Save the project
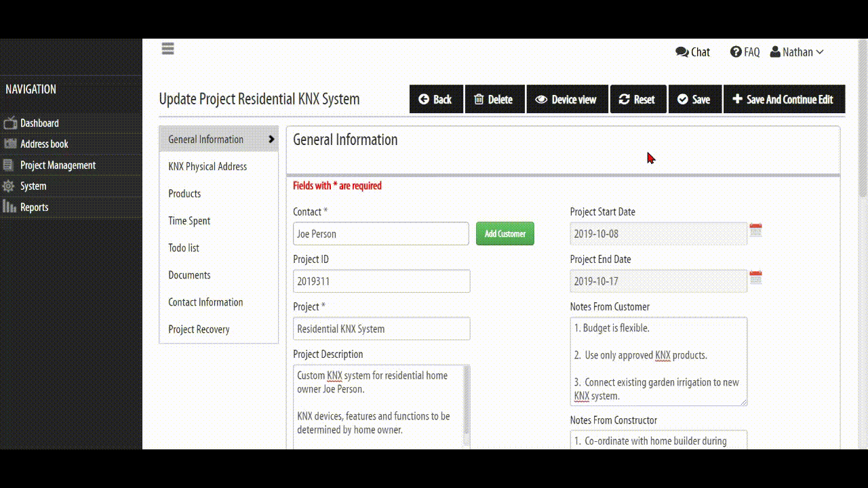The image size is (868, 488). click(695, 99)
